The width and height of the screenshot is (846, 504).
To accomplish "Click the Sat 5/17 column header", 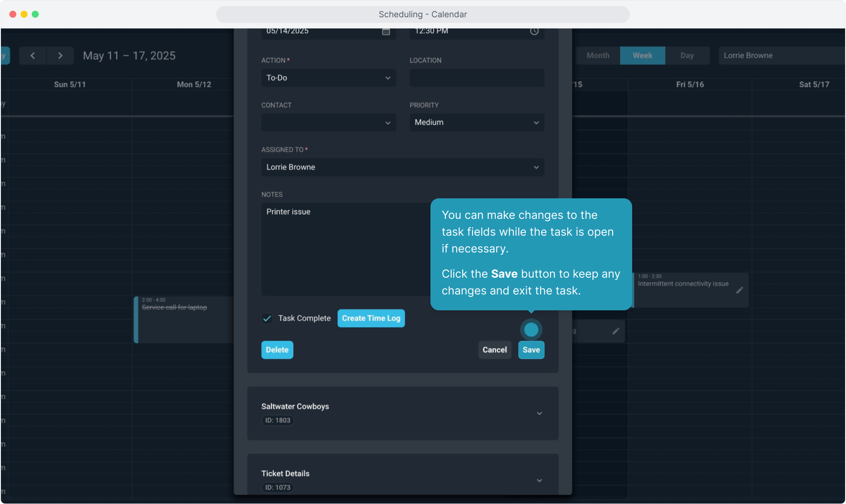I will click(814, 84).
